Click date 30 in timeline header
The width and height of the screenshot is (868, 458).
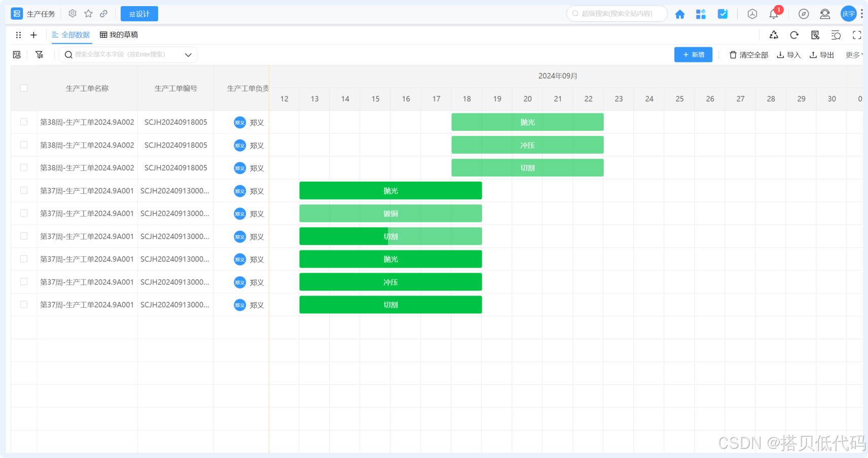tap(831, 99)
